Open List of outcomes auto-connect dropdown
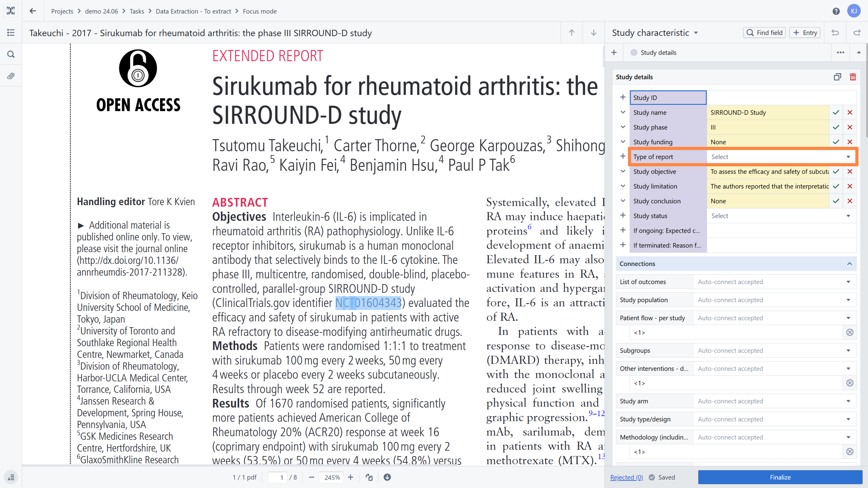This screenshot has width=868, height=488. [774, 282]
